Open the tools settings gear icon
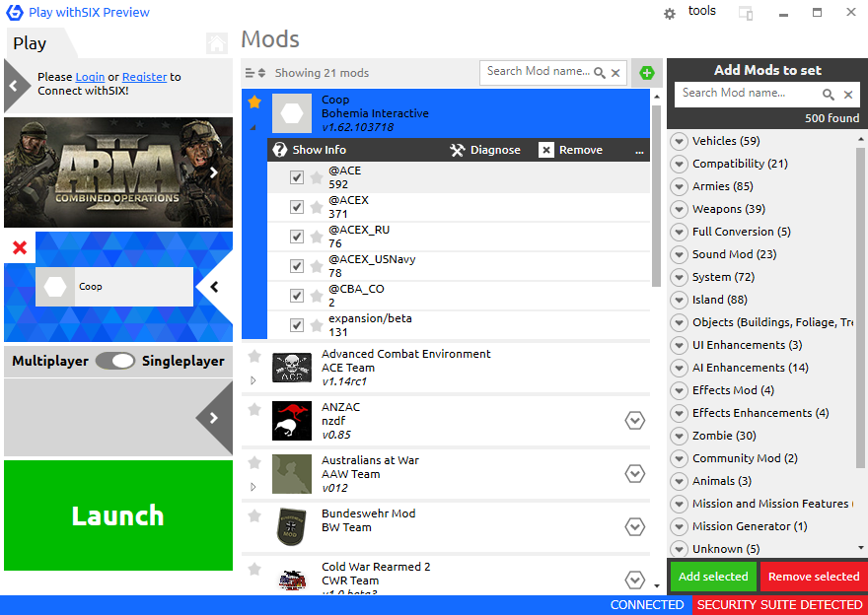The image size is (868, 615). tap(670, 14)
